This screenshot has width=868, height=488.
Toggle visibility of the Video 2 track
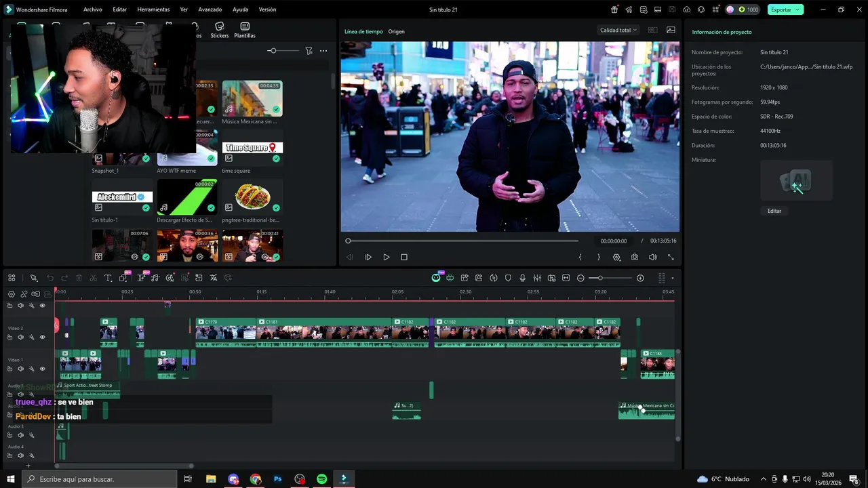pyautogui.click(x=42, y=337)
